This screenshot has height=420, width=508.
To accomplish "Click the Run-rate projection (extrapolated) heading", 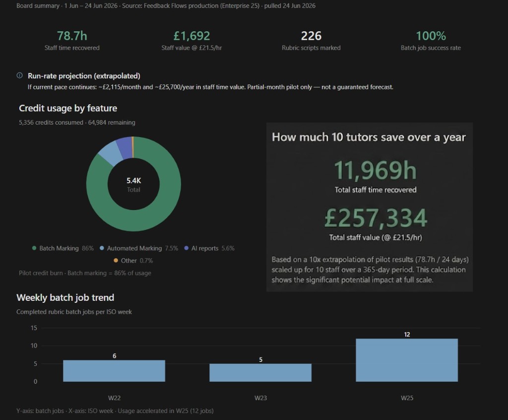I will [84, 76].
